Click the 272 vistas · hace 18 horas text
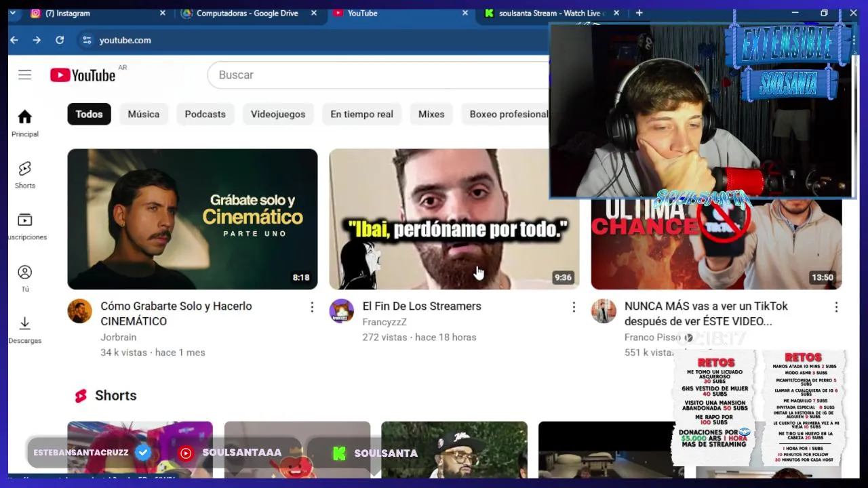The width and height of the screenshot is (868, 488). tap(419, 337)
